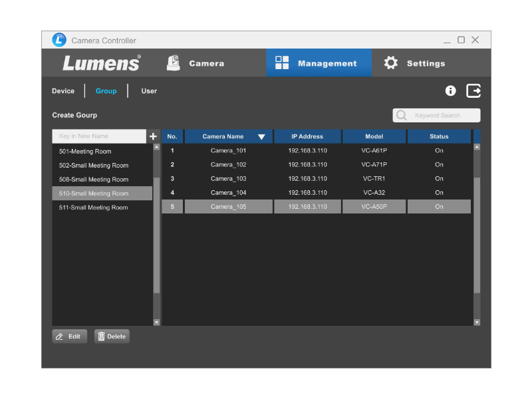Click the magnifier icon in Keyword Search
The height and width of the screenshot is (399, 532).
[401, 115]
